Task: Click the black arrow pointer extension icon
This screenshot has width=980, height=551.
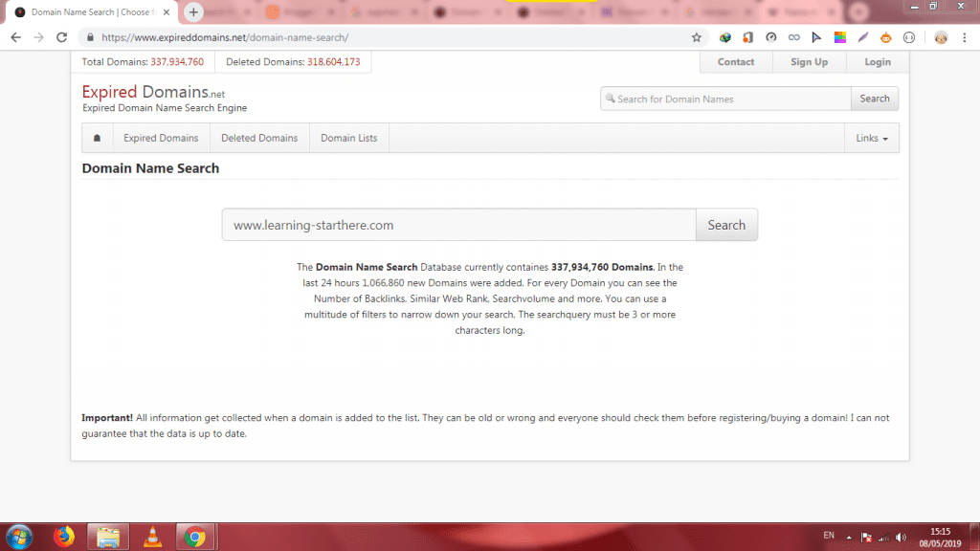Action: [x=817, y=37]
